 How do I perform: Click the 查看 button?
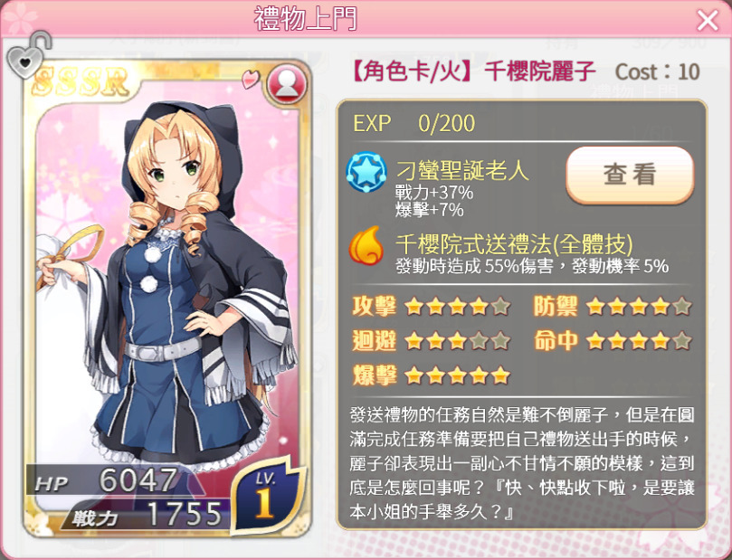pos(630,175)
